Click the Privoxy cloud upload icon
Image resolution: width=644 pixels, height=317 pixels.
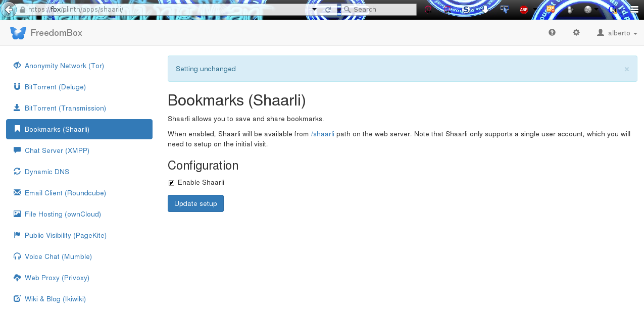point(17,278)
